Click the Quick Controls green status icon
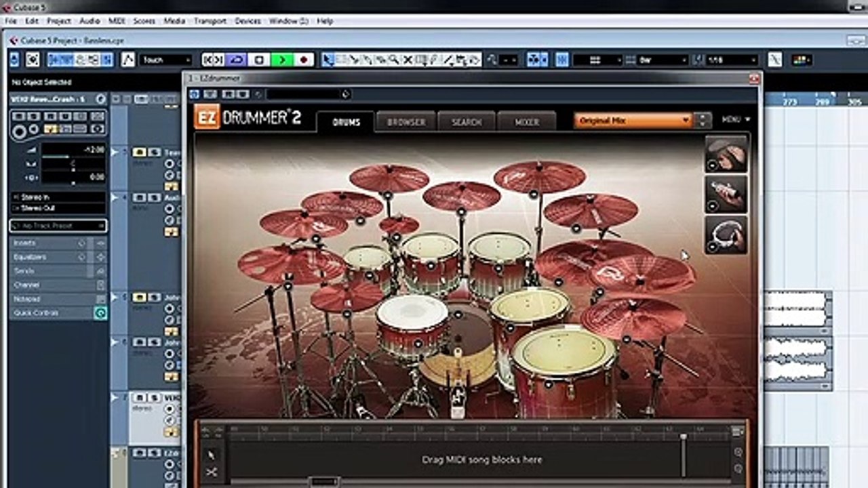The height and width of the screenshot is (488, 868). point(100,313)
